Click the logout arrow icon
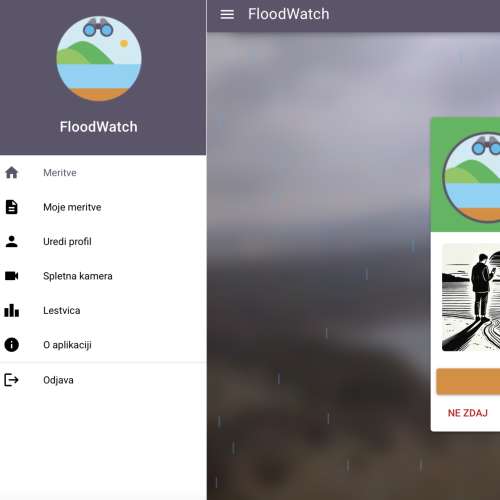Screen dimensions: 500x500 (x=12, y=380)
